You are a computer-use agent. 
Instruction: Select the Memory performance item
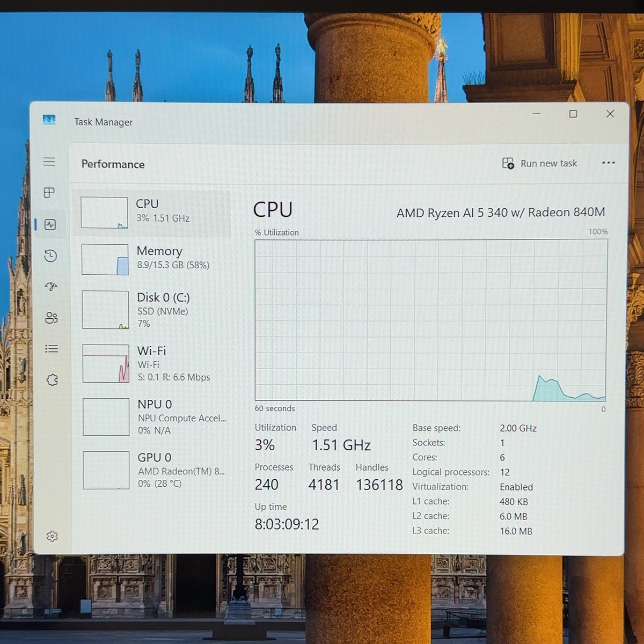[x=153, y=259]
